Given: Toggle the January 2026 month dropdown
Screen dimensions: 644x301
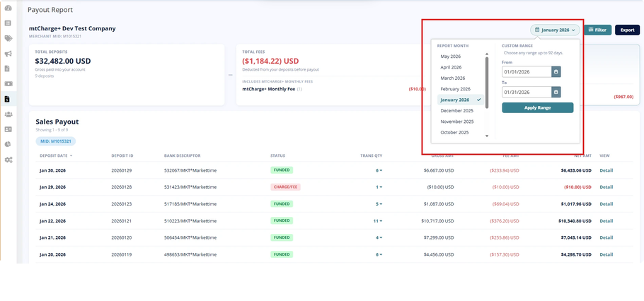Looking at the screenshot, I should click(x=555, y=30).
